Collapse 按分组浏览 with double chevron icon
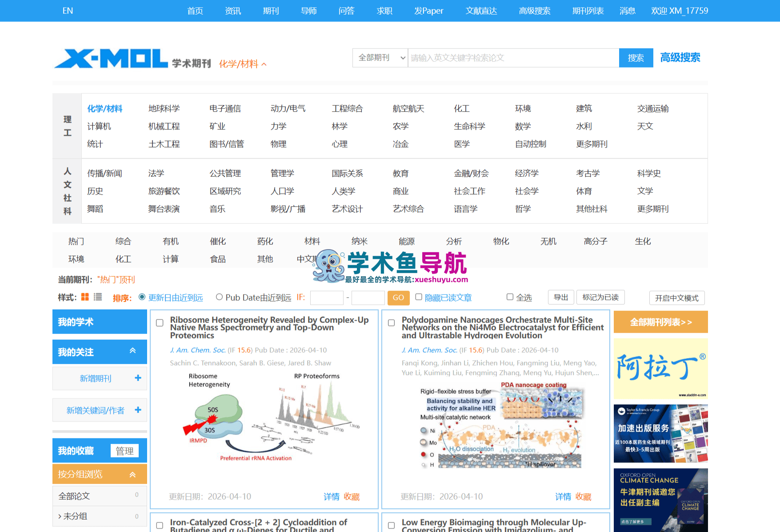 [132, 474]
